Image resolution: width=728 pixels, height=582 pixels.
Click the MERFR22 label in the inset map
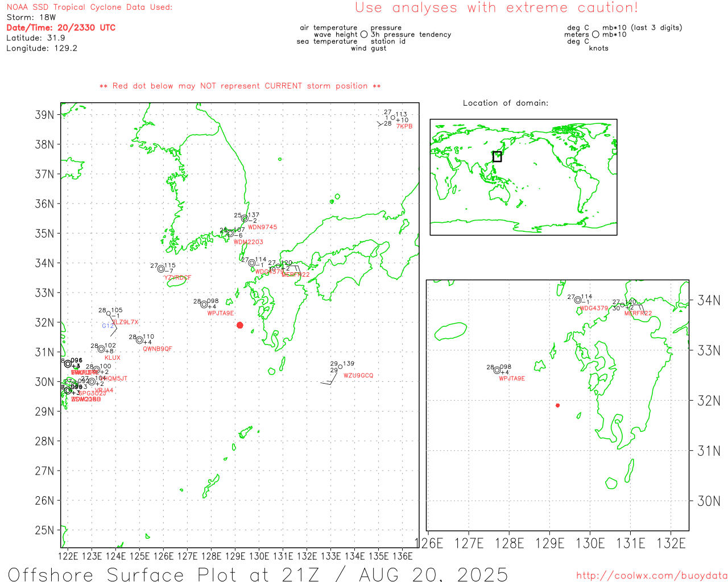[638, 314]
